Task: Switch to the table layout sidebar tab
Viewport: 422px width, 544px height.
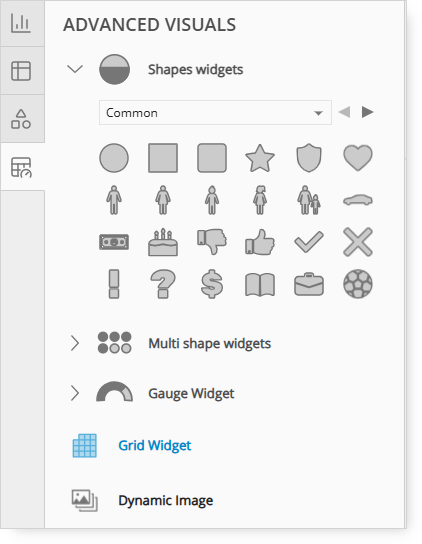Action: click(22, 71)
